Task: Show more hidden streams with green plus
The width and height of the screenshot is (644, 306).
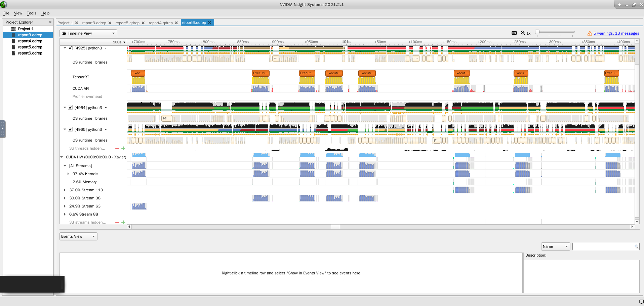Action: click(x=123, y=222)
